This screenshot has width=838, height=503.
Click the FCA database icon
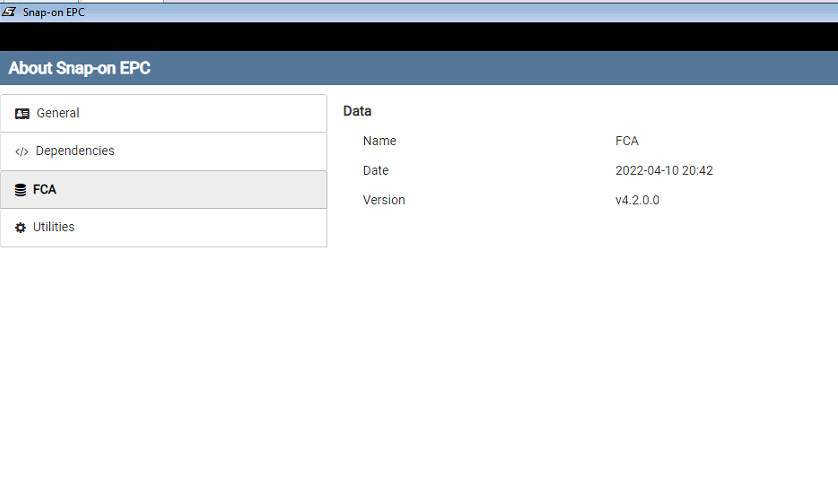[x=20, y=190]
